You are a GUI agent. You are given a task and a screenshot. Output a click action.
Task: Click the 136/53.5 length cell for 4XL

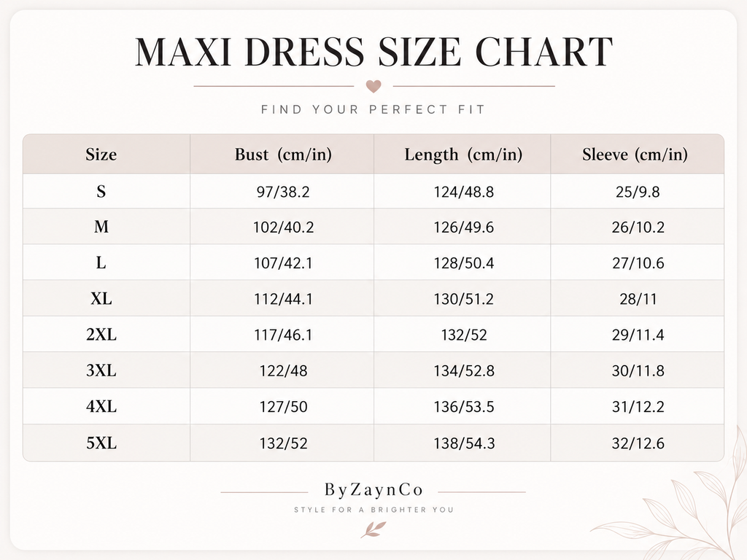point(464,407)
